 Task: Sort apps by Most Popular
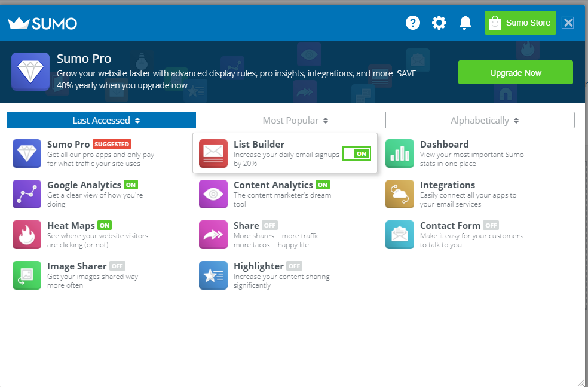click(x=290, y=120)
